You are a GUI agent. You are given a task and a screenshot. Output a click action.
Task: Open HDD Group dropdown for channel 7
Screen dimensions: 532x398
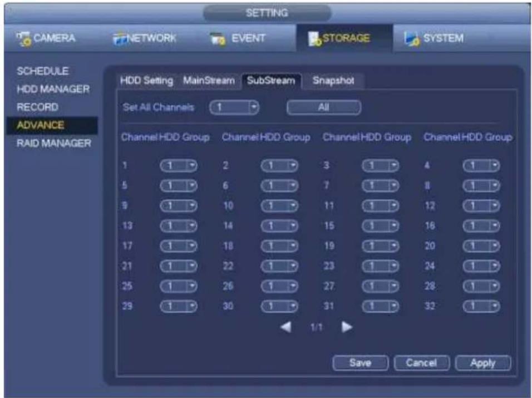[x=380, y=185]
